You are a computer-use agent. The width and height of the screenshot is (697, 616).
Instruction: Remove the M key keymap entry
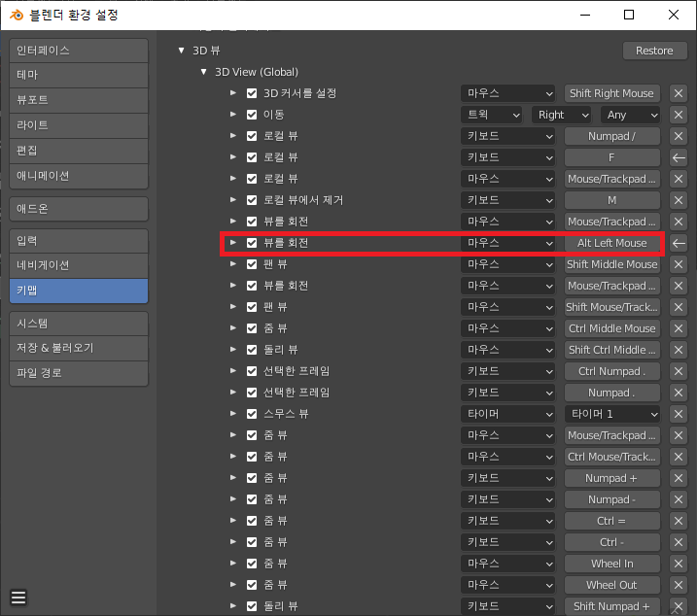coord(679,200)
